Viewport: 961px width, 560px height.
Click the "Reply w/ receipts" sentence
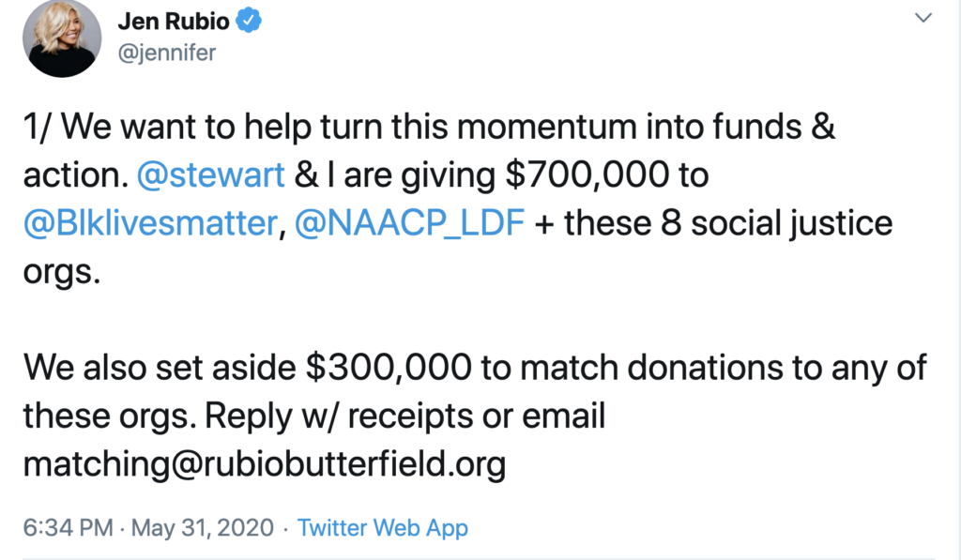(x=339, y=416)
